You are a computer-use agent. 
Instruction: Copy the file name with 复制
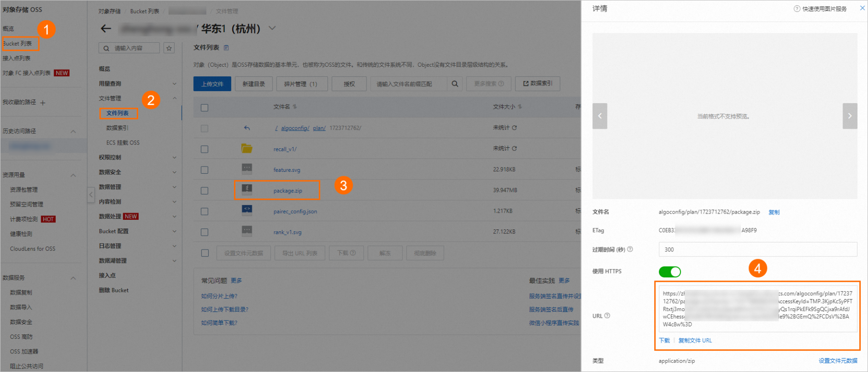tap(774, 212)
